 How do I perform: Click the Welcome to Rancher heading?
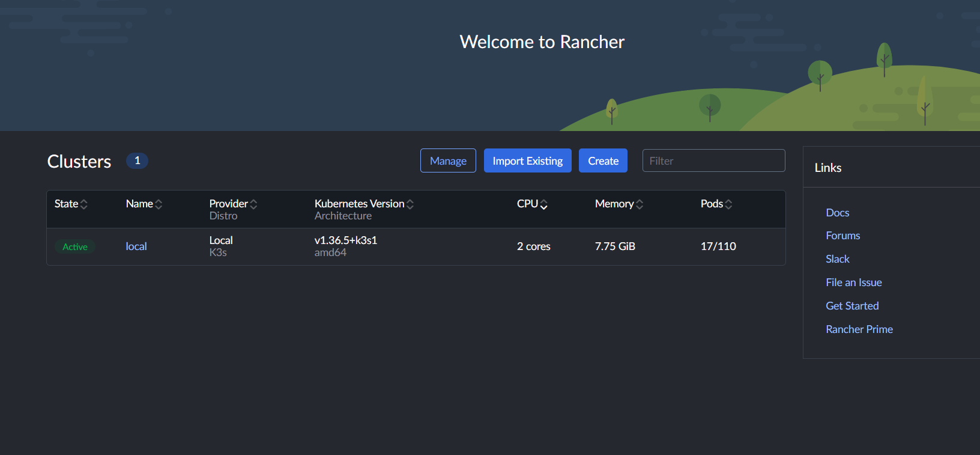pos(542,42)
